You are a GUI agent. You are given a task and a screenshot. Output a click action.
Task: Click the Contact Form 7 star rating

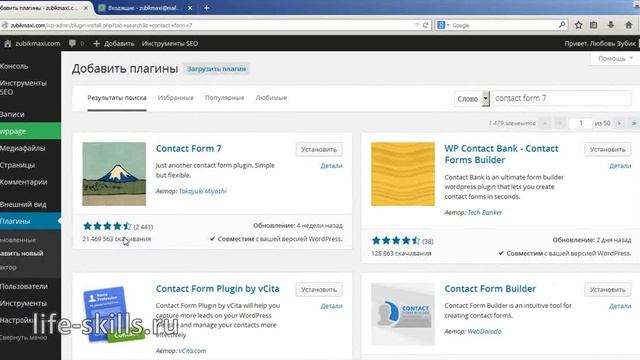pos(107,226)
